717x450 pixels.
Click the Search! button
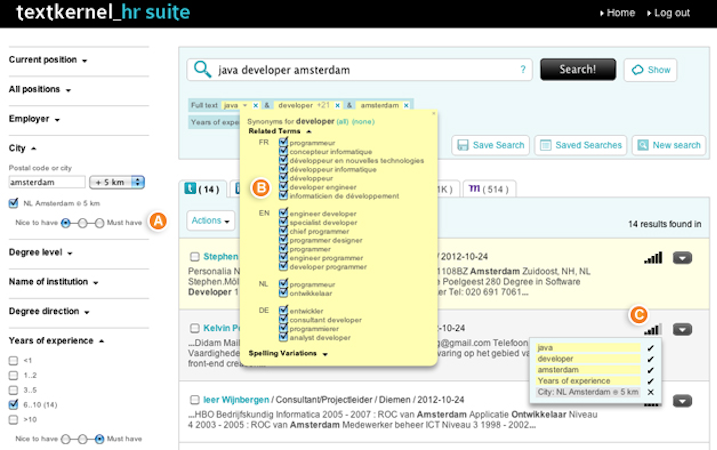(x=578, y=70)
